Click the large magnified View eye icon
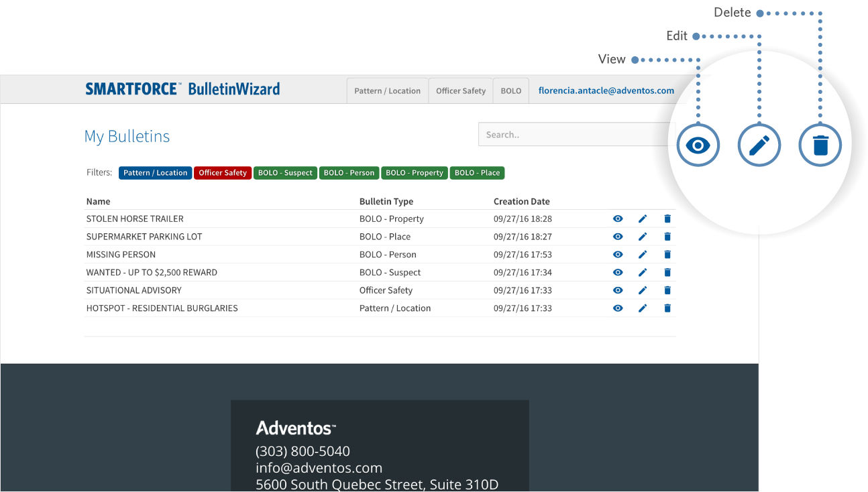The image size is (868, 492). [698, 145]
